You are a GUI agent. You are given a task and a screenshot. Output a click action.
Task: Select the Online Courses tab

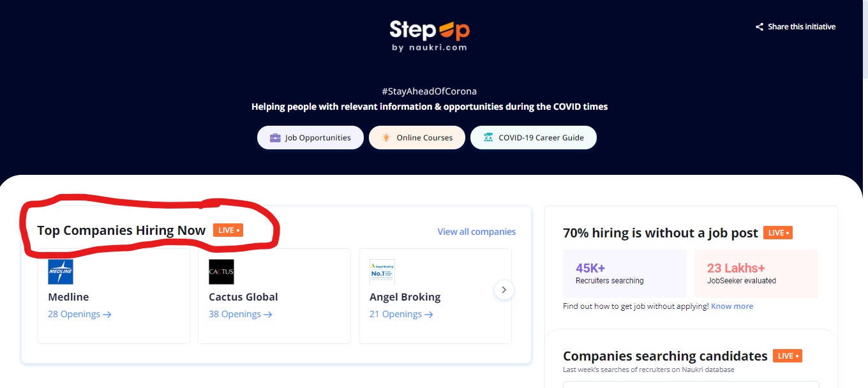[x=417, y=138]
